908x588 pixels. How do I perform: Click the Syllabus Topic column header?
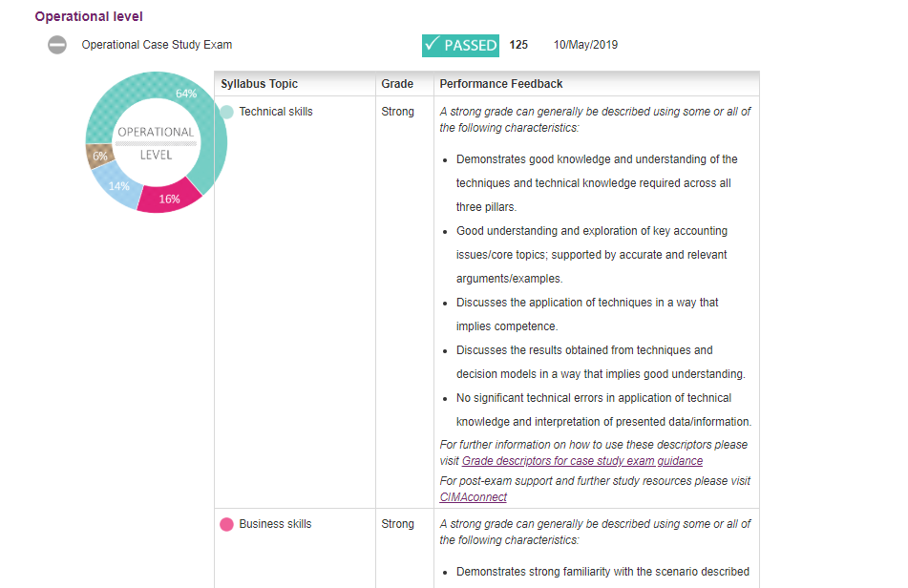[259, 84]
